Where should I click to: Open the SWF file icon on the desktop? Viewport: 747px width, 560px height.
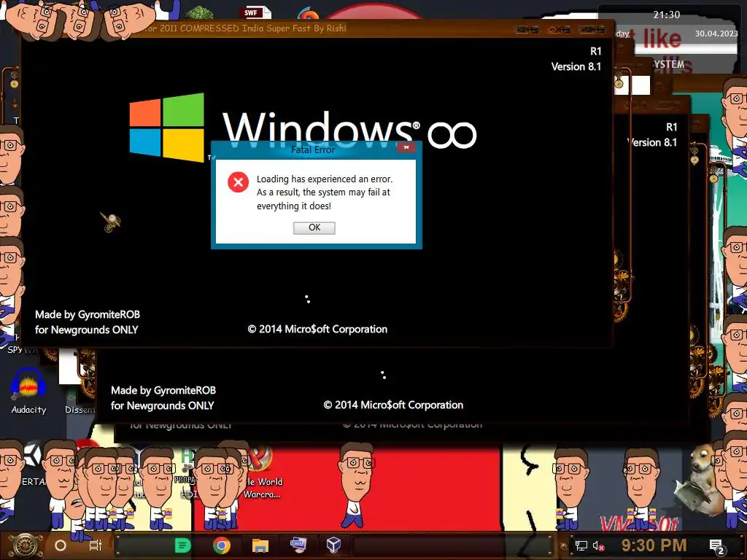[x=256, y=12]
